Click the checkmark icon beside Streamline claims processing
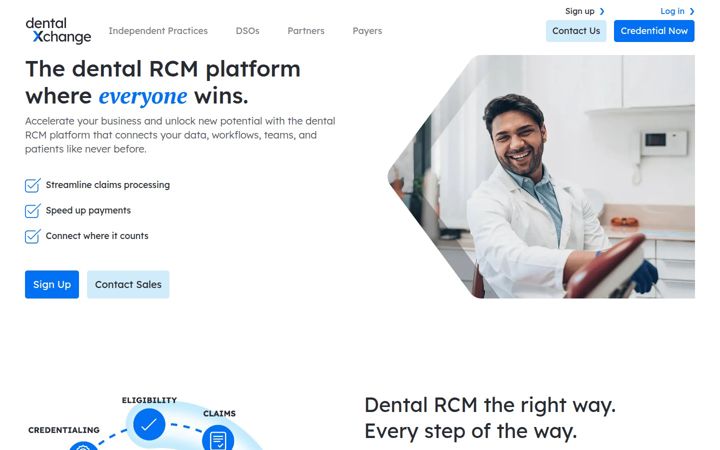720x450 pixels. pyautogui.click(x=33, y=185)
